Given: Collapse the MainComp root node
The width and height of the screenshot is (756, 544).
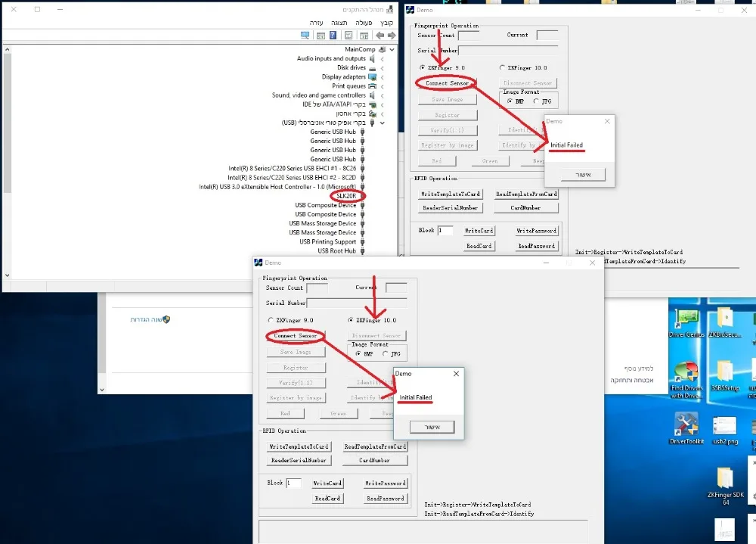Looking at the screenshot, I should [x=392, y=49].
